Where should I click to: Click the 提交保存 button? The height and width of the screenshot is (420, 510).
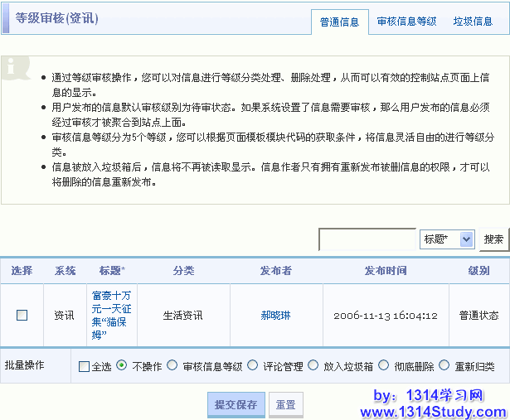[236, 405]
